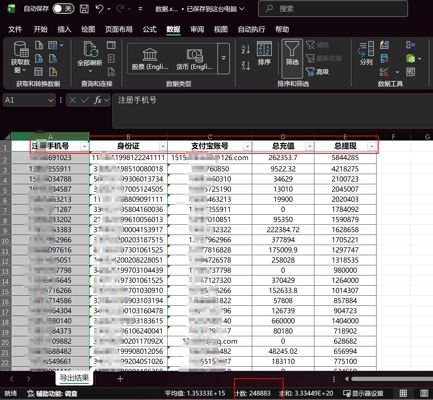Select the cell containing 5844285

[x=345, y=158]
